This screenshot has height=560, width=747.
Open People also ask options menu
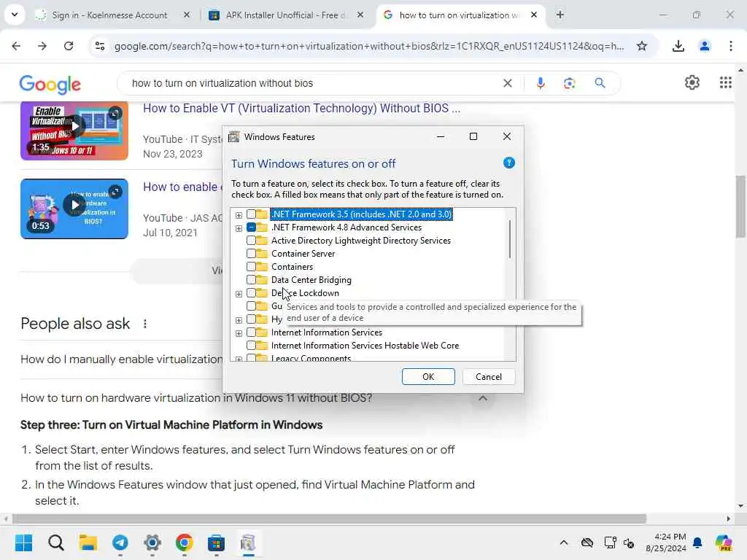(145, 324)
